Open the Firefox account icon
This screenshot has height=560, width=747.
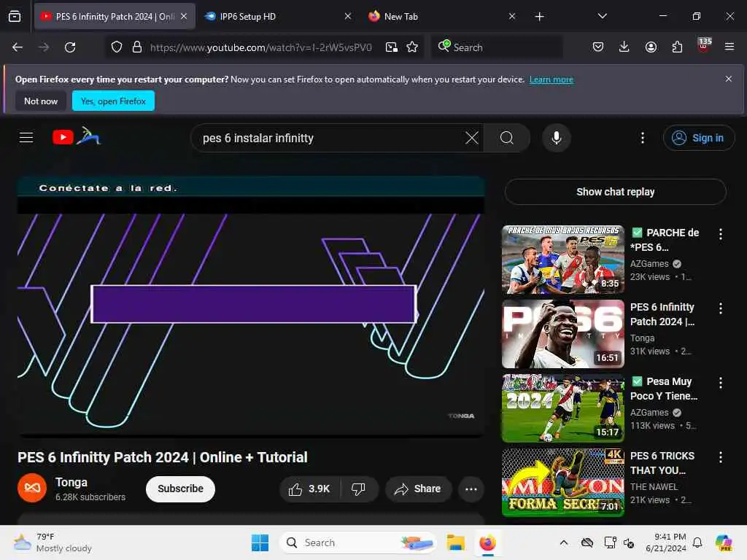point(651,47)
